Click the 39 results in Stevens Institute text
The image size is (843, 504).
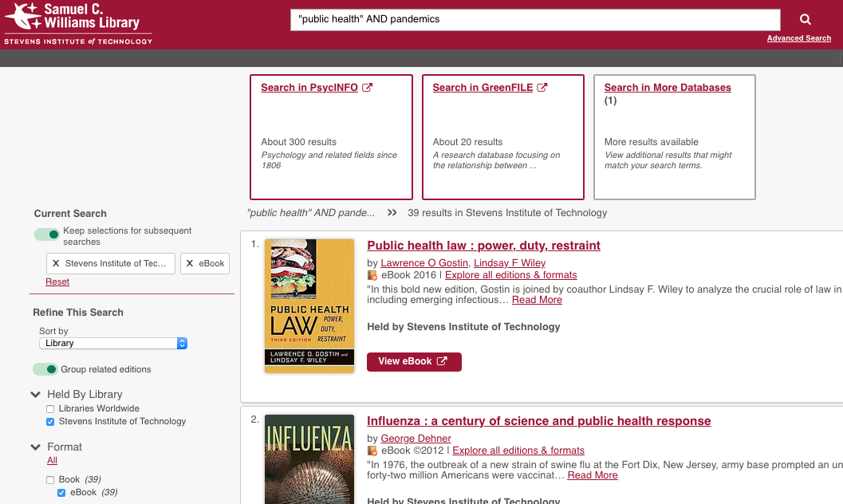tap(507, 213)
